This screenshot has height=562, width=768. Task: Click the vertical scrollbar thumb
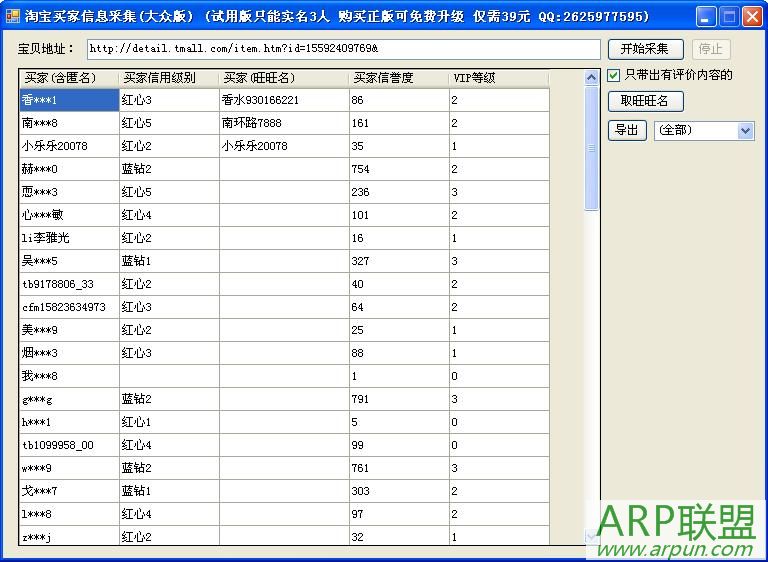592,148
